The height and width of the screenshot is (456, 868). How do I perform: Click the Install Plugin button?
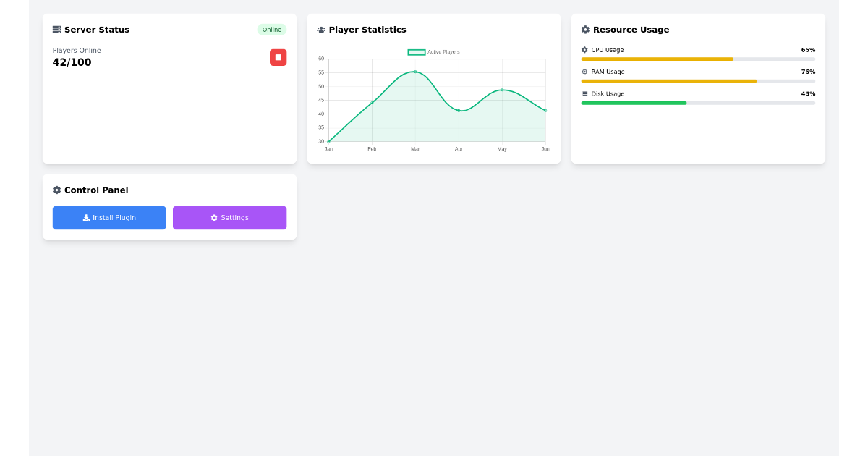[x=109, y=217]
